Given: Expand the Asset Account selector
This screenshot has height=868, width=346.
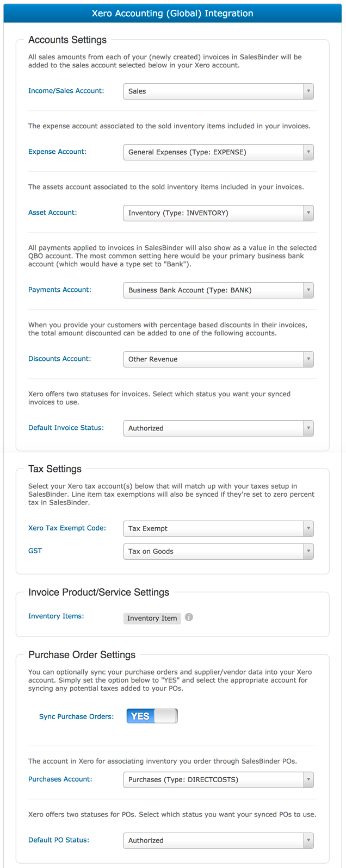Looking at the screenshot, I should tap(308, 213).
